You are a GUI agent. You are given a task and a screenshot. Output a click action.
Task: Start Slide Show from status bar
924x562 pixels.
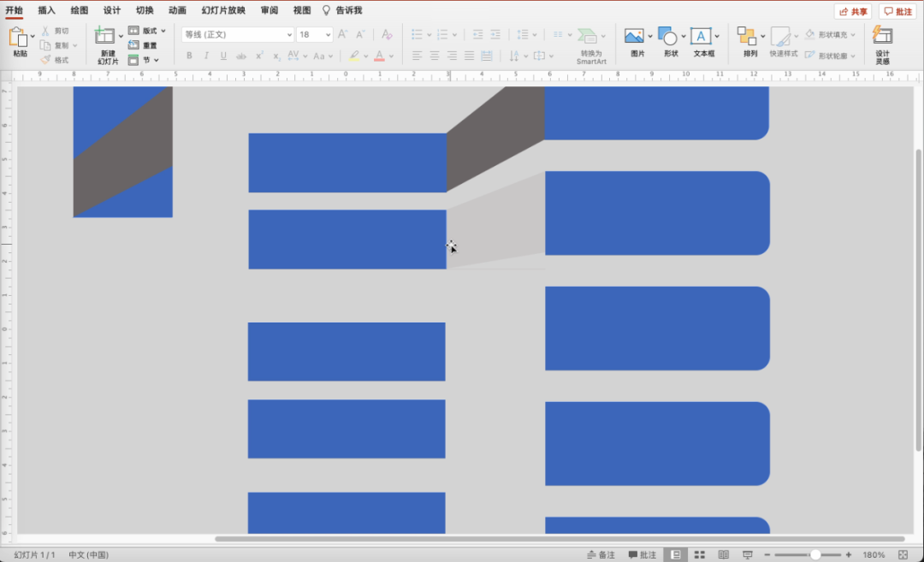tap(748, 554)
